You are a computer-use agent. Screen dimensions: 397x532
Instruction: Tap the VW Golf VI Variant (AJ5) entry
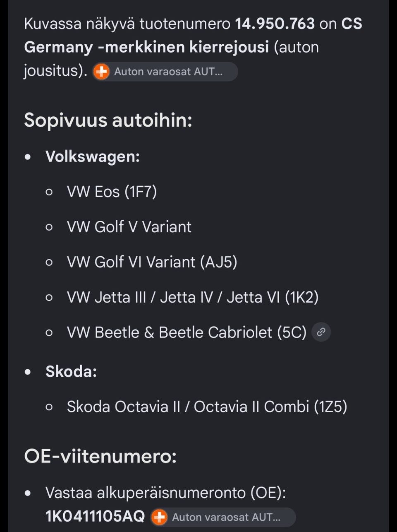tap(152, 262)
